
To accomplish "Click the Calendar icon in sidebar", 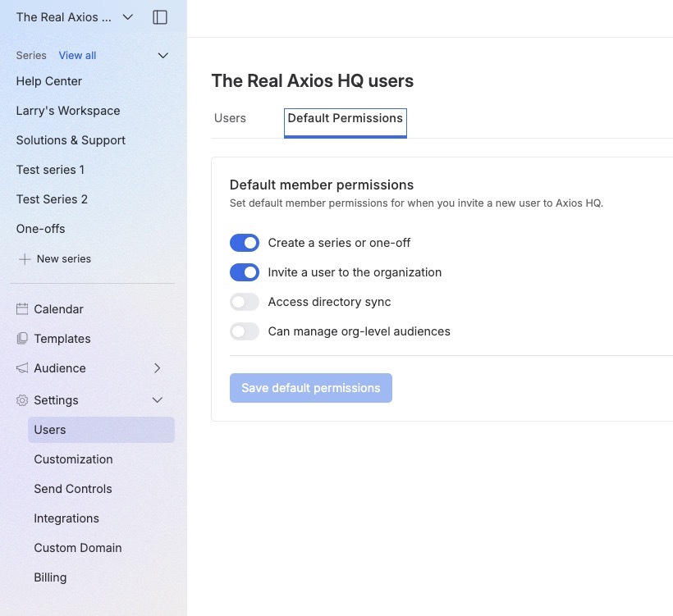I will click(22, 309).
